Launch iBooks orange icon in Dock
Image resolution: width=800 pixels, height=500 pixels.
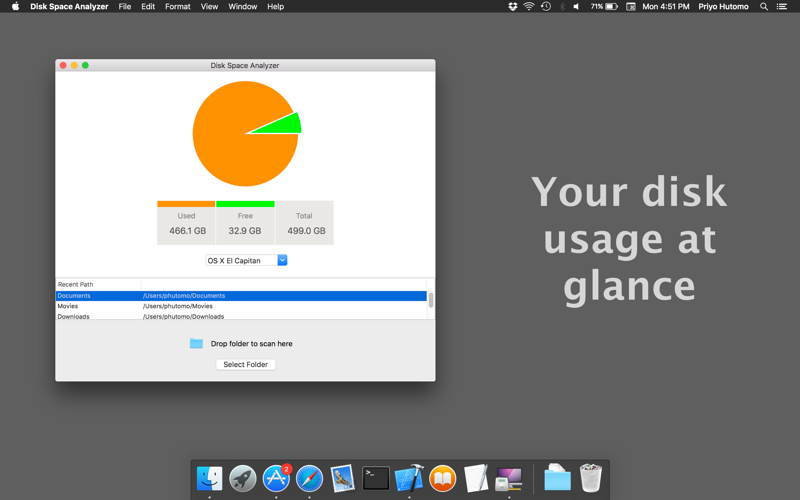pyautogui.click(x=442, y=479)
